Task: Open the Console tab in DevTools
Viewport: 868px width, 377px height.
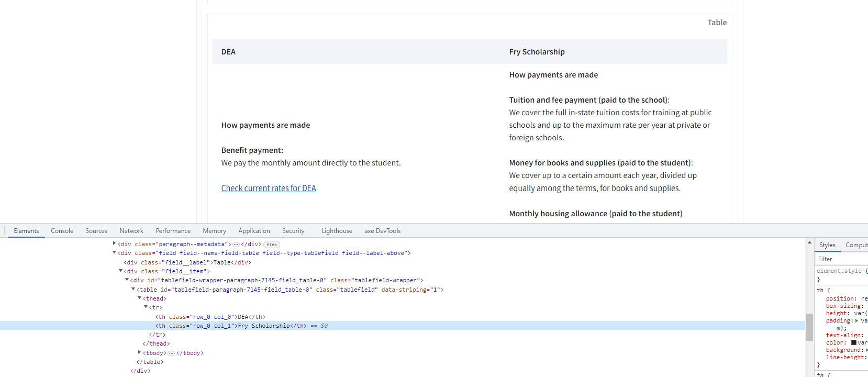Action: pyautogui.click(x=62, y=231)
